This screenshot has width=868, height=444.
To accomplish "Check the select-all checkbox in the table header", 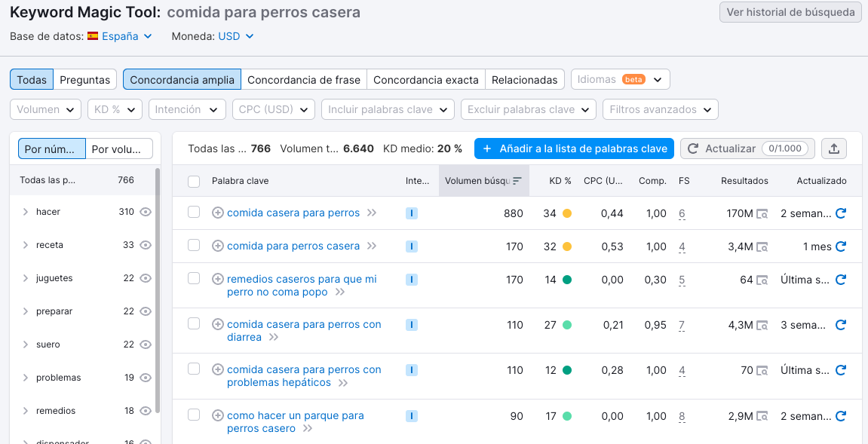I will tap(193, 180).
